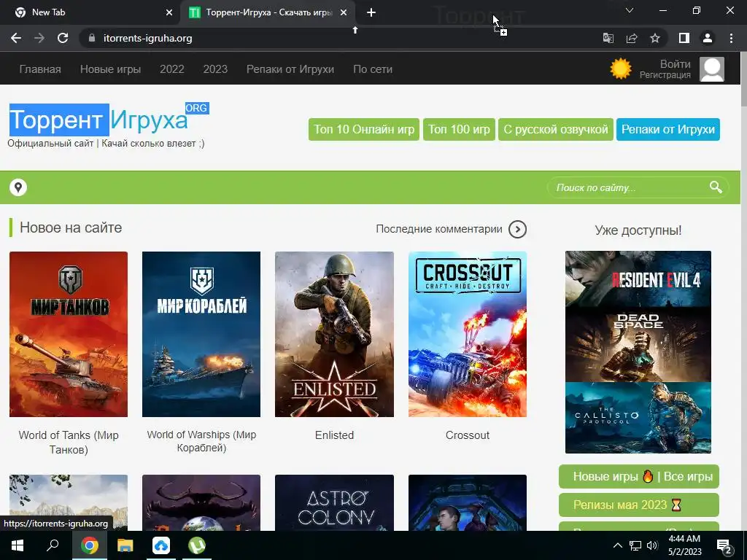This screenshot has height=560, width=747.
Task: Open the Astro Colony game cover
Action: pyautogui.click(x=334, y=502)
